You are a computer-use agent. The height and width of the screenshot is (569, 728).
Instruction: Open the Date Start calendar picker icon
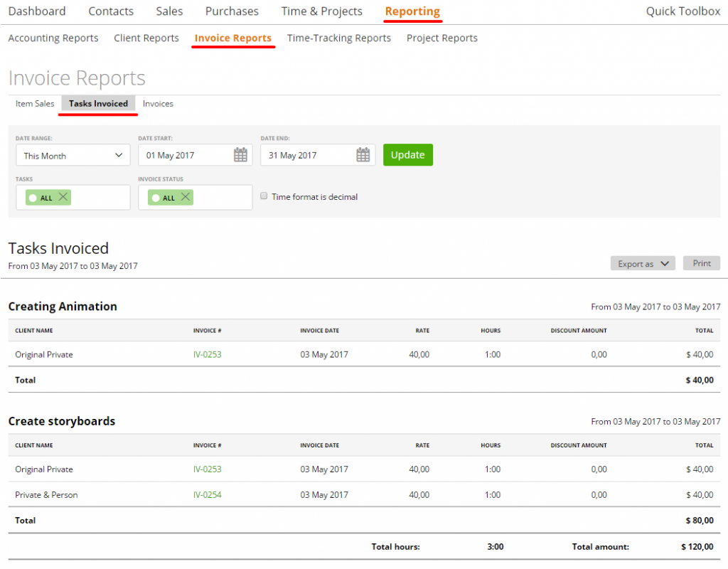pos(240,154)
